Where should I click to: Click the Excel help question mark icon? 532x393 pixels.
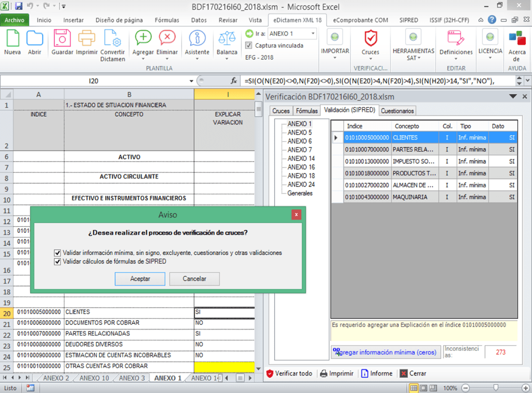pos(492,19)
